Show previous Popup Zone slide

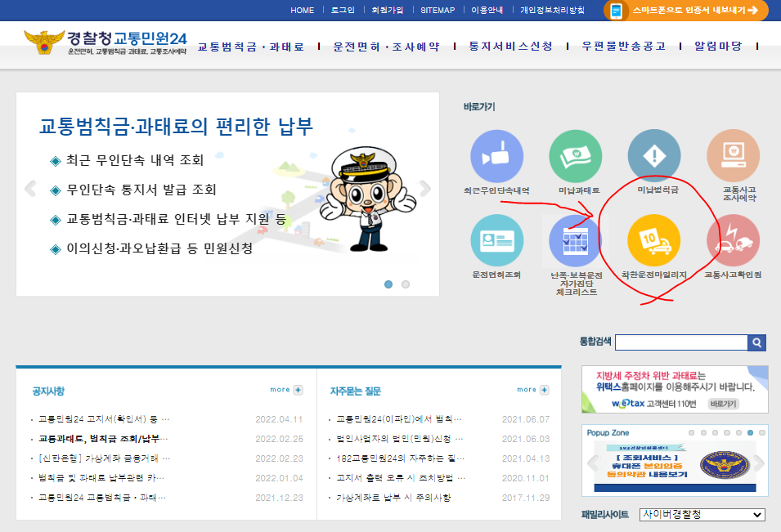pos(592,463)
